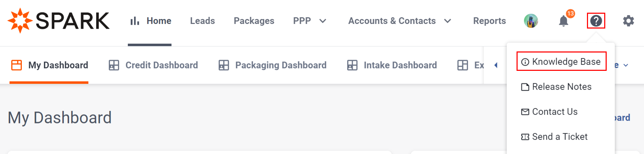Click the user profile avatar
This screenshot has height=154, width=644.
[x=531, y=21]
